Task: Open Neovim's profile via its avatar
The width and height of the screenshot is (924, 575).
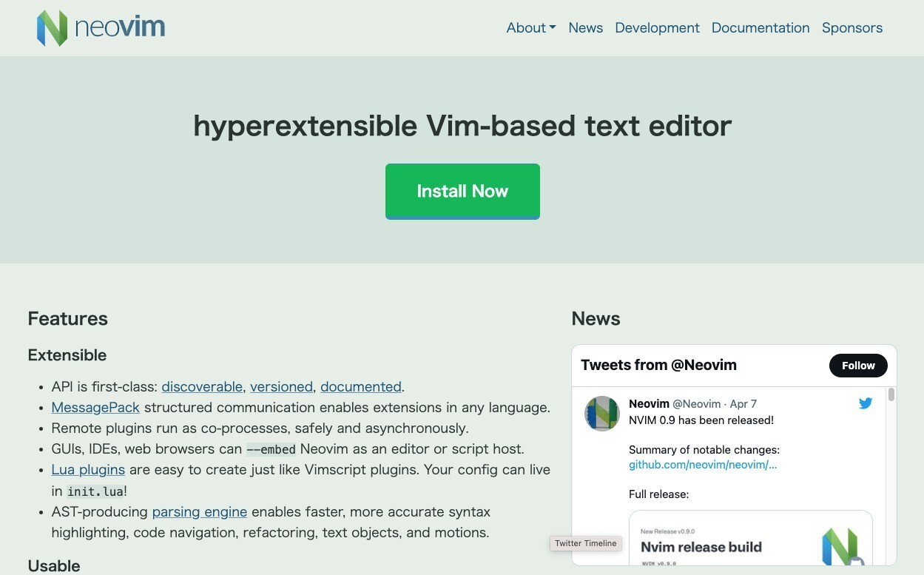Action: pyautogui.click(x=601, y=413)
